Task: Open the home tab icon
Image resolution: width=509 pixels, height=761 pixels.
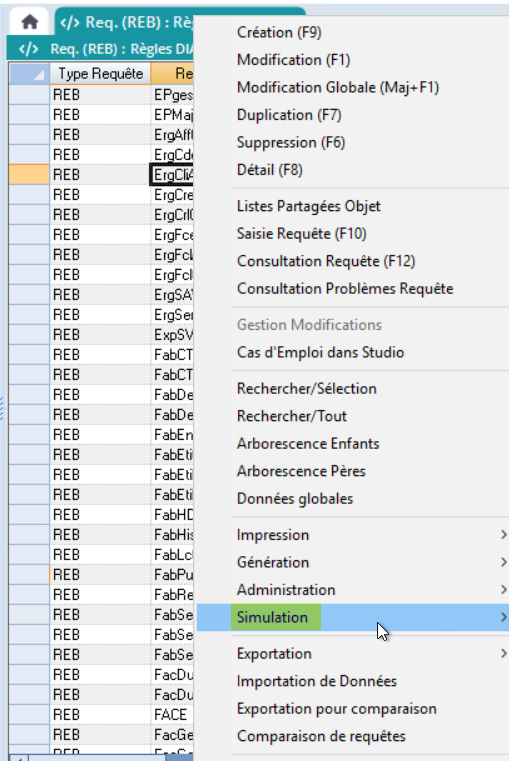Action: 30,22
